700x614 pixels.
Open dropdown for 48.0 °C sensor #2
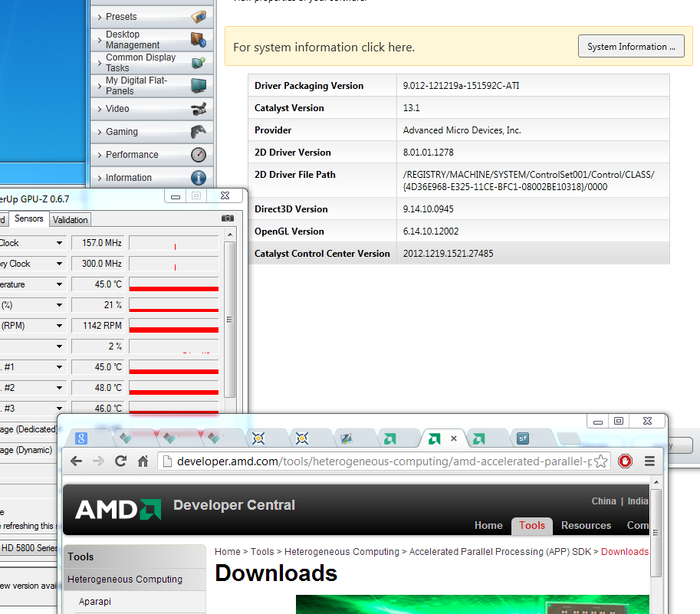59,388
